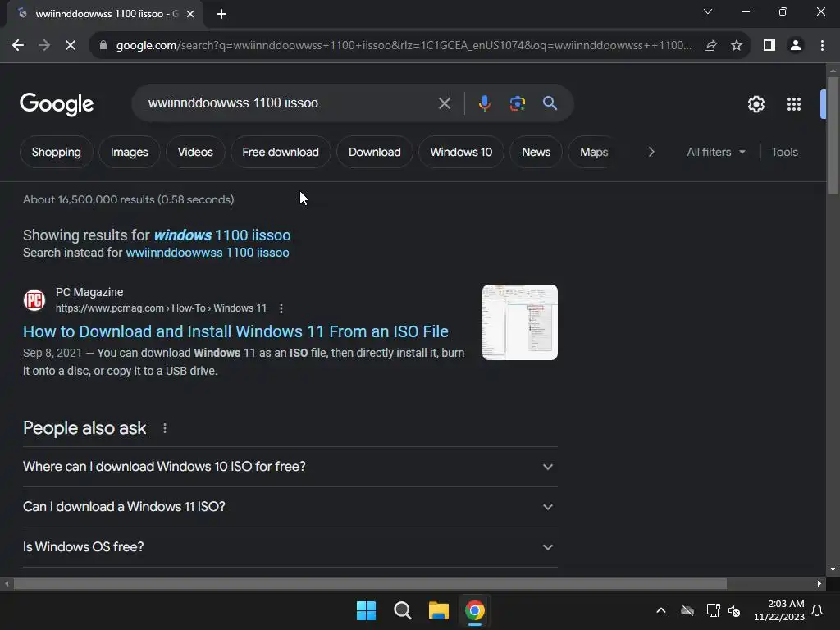Open Google quick settings gear

[756, 104]
